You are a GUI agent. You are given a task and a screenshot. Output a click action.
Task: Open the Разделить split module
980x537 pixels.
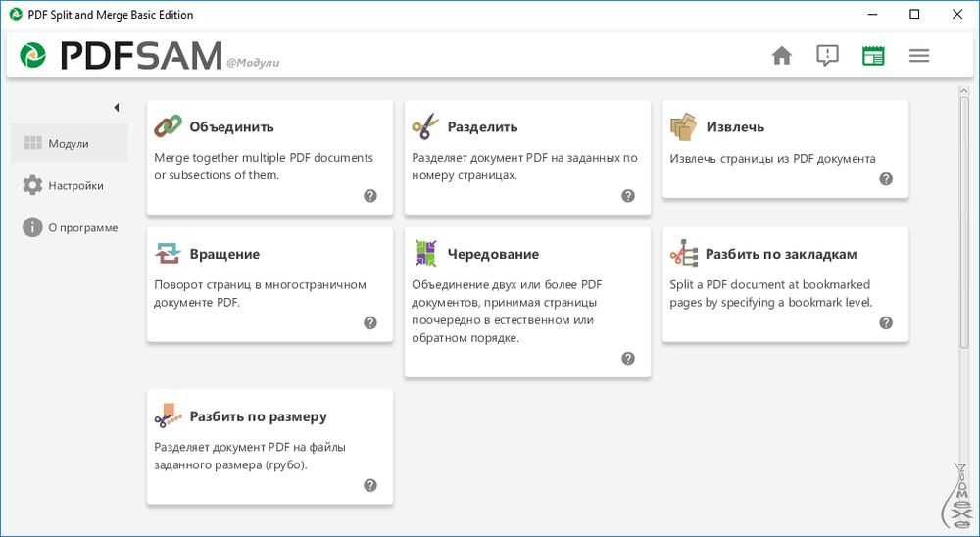point(482,127)
